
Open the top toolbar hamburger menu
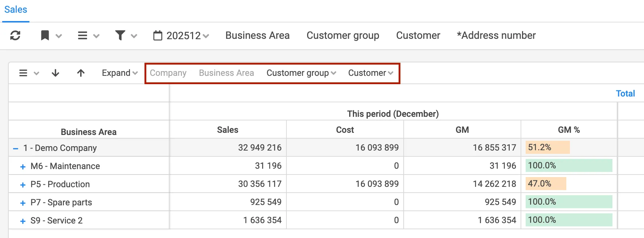pos(83,36)
